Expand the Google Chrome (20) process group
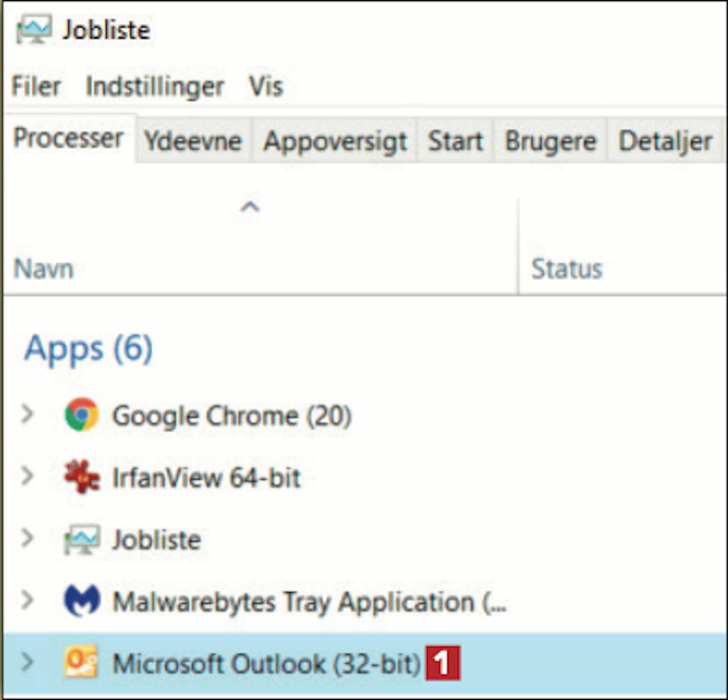This screenshot has height=700, width=728. coord(27,415)
